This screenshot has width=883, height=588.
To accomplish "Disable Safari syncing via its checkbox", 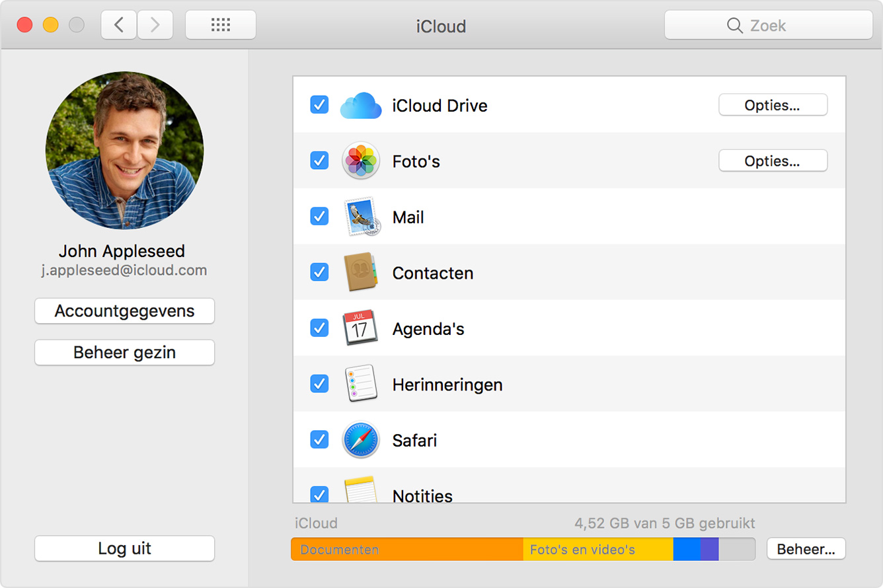I will pyautogui.click(x=319, y=439).
